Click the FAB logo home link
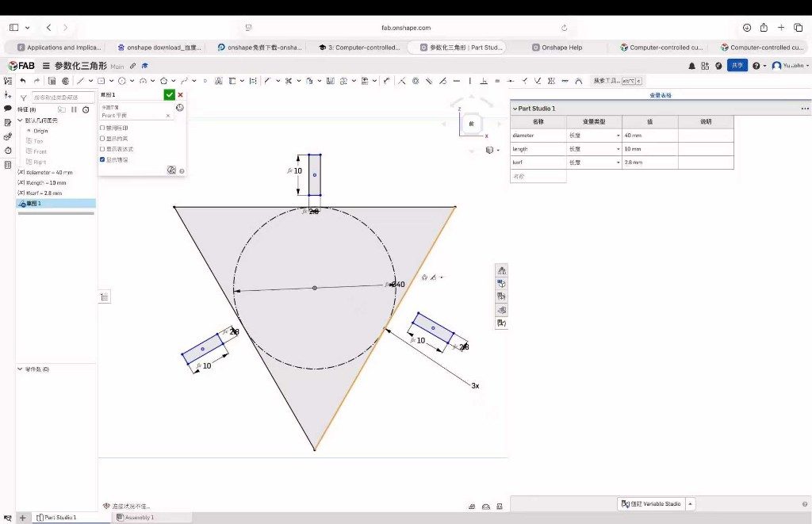 click(x=21, y=66)
